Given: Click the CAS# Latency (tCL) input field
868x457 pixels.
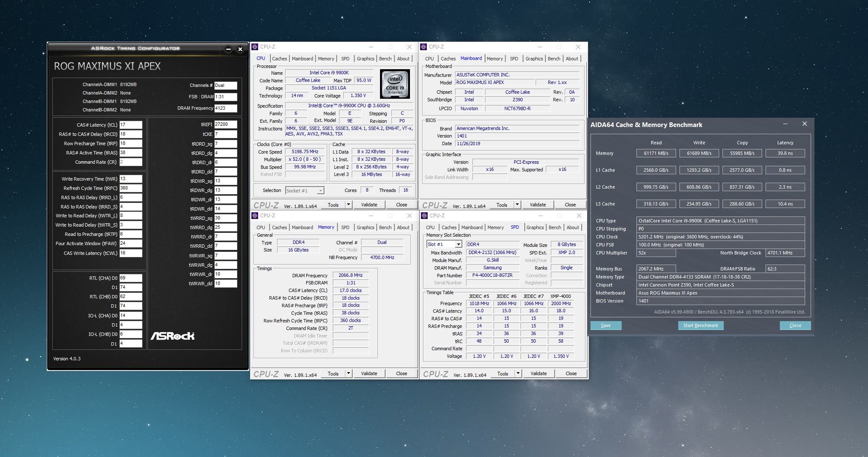Looking at the screenshot, I should [x=130, y=125].
